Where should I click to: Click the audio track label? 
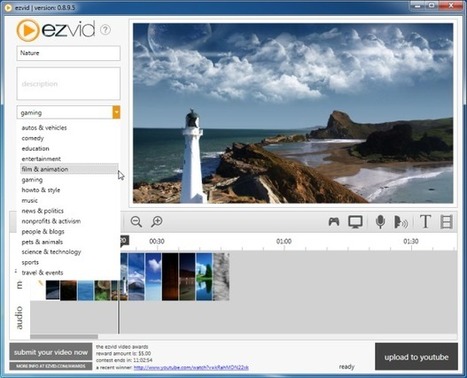pos(19,318)
